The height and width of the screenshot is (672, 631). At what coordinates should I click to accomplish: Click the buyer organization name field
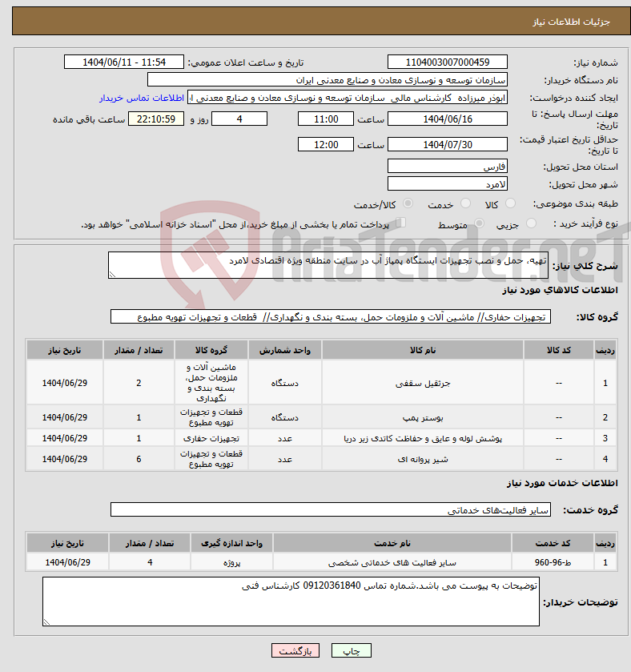click(x=328, y=80)
